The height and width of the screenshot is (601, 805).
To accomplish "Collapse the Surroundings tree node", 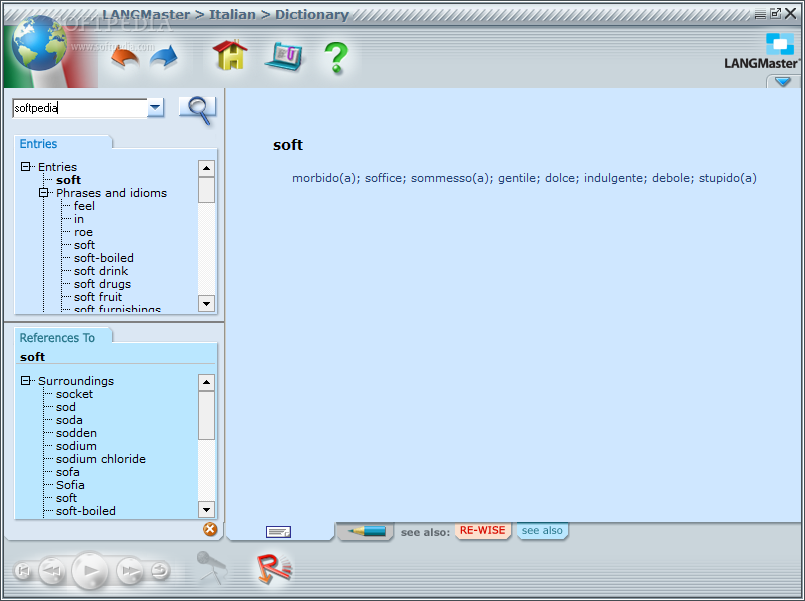I will 26,380.
